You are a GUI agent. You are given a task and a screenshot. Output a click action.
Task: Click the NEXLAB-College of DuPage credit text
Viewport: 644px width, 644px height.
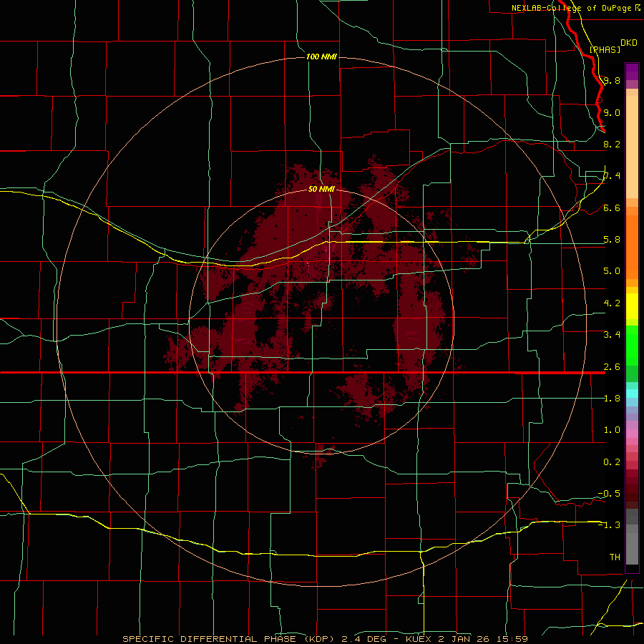click(x=571, y=8)
